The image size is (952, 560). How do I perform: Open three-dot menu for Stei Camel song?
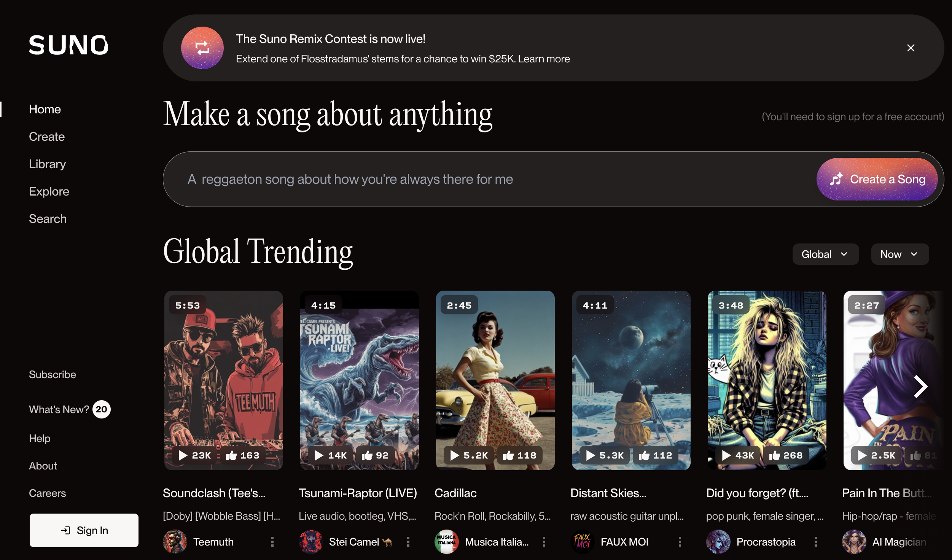[x=408, y=542]
